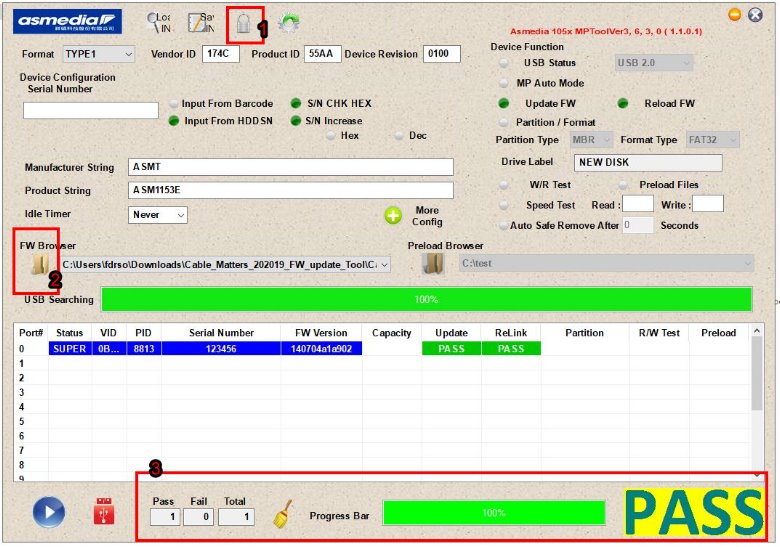
Task: Click the Load INI icon
Action: (x=159, y=23)
